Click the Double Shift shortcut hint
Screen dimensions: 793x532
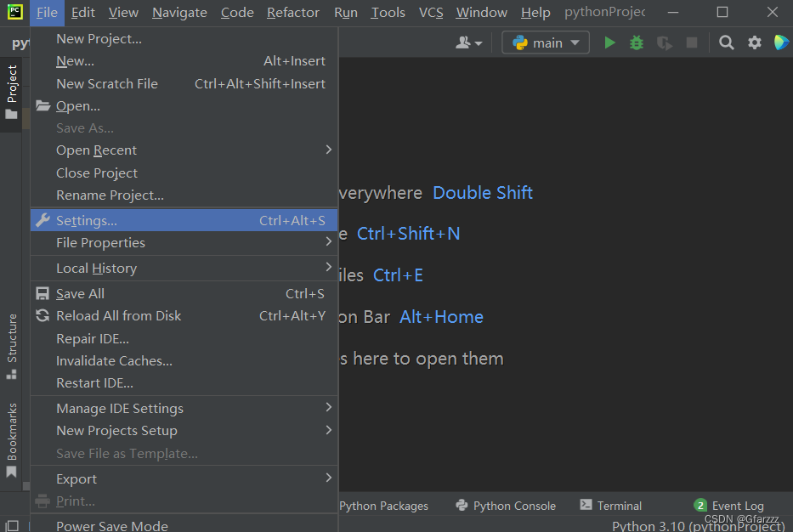(x=483, y=193)
